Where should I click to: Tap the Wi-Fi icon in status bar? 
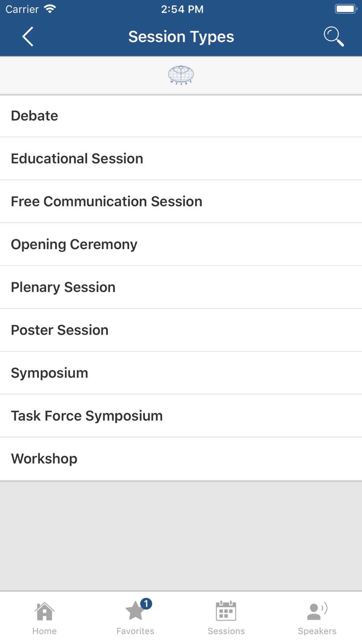[x=50, y=9]
